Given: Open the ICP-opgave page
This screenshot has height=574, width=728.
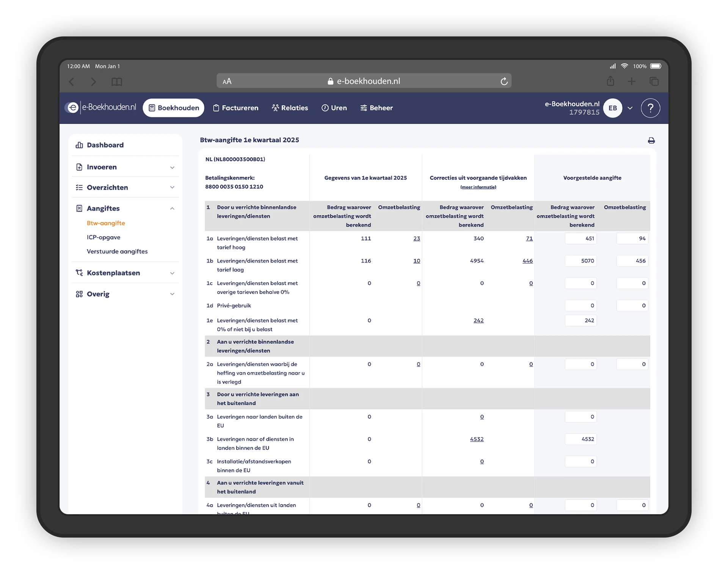Looking at the screenshot, I should (x=104, y=237).
